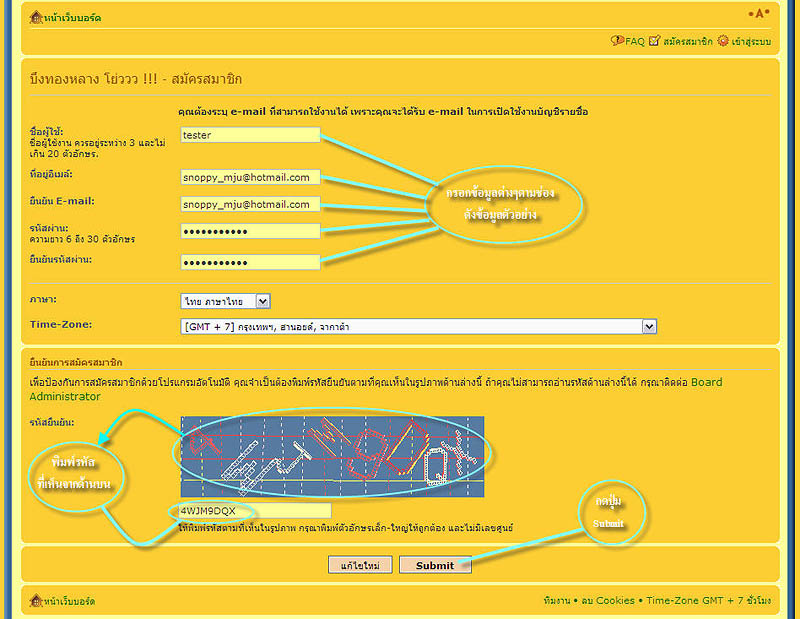Viewport: 800px width, 619px height.
Task: Open the สมัครสมาชิก register link
Action: coord(687,41)
